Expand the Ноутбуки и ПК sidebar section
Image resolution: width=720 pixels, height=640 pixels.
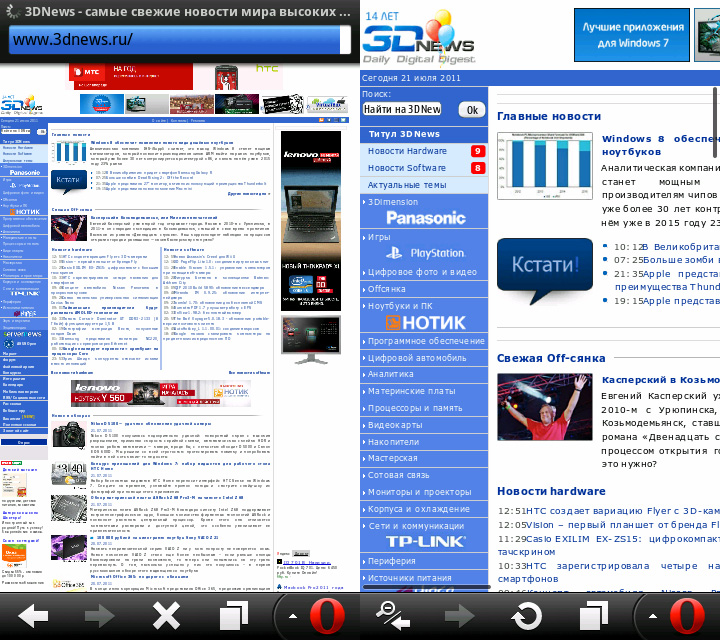point(400,305)
